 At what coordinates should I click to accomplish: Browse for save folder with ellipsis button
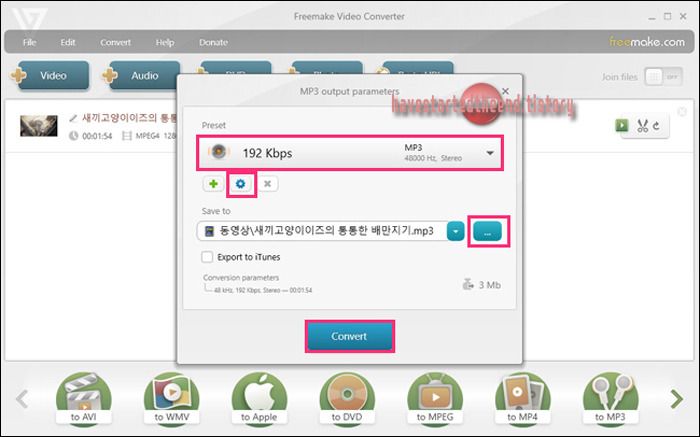pyautogui.click(x=488, y=231)
